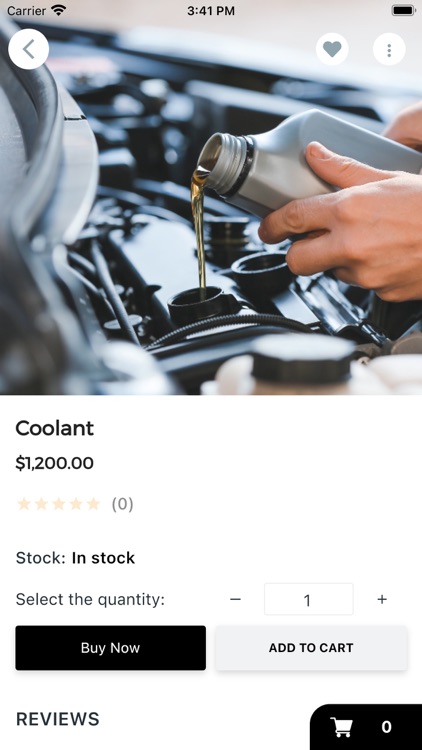
Task: Tap the Coolant product title
Action: pos(55,428)
